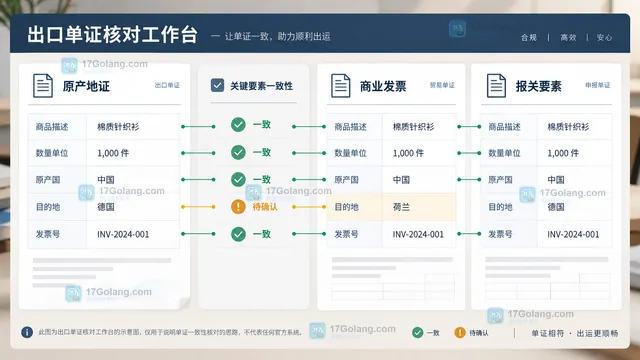Click 1,000 件 in 原产地证 card
Screen dimensions: 640x360
coord(113,153)
